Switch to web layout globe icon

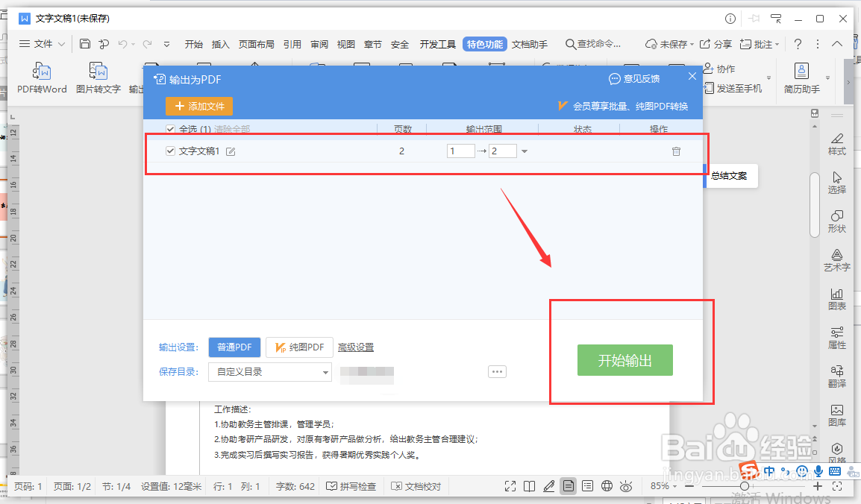point(607,486)
